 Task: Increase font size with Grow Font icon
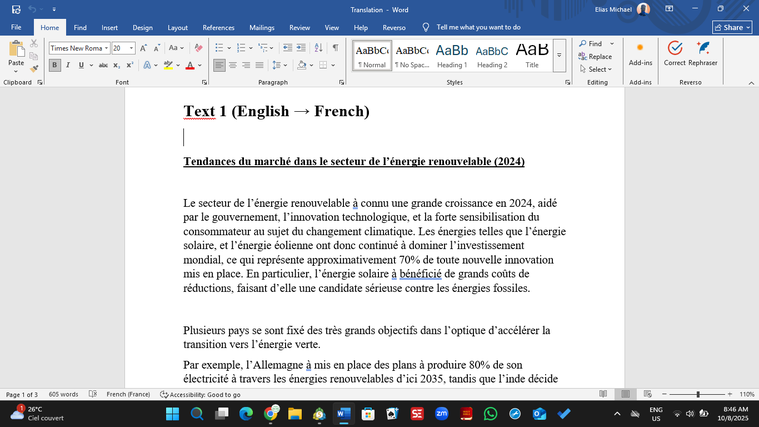pyautogui.click(x=143, y=48)
